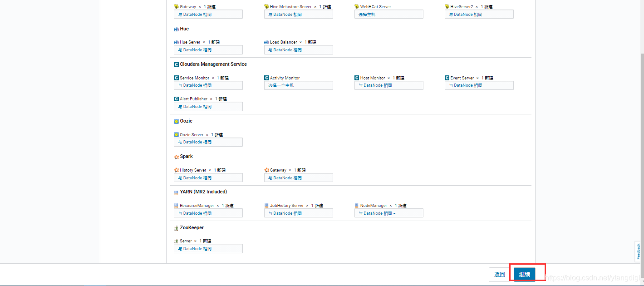Viewport: 644px width, 286px height.
Task: Open host selector for Activity Monitor
Action: pyautogui.click(x=299, y=85)
